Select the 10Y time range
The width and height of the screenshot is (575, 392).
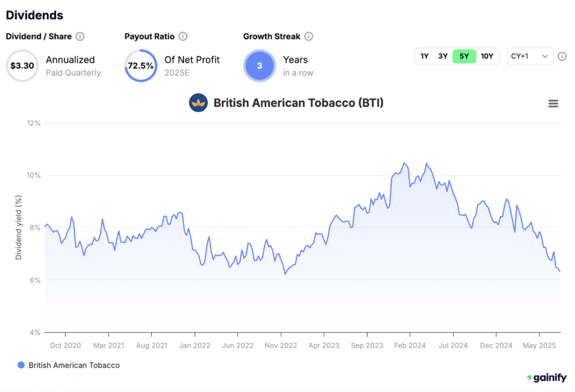(487, 56)
